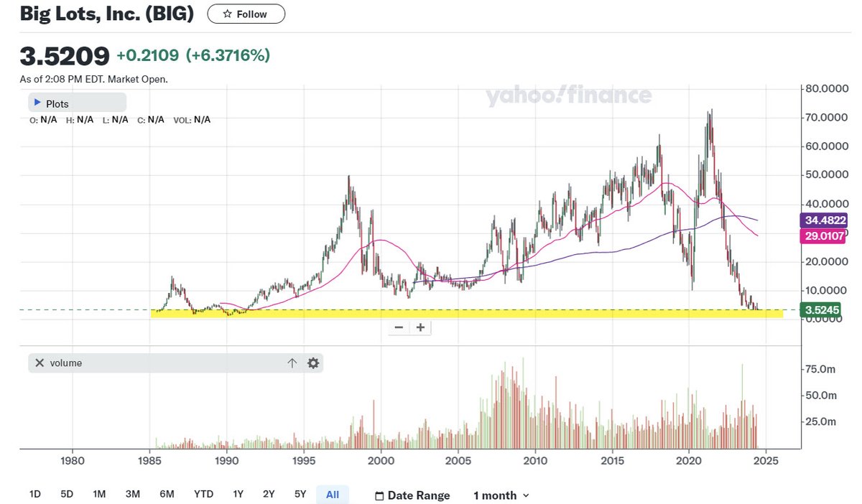Click the star icon in Follow button
Image resolution: width=862 pixels, height=504 pixels.
(x=227, y=14)
